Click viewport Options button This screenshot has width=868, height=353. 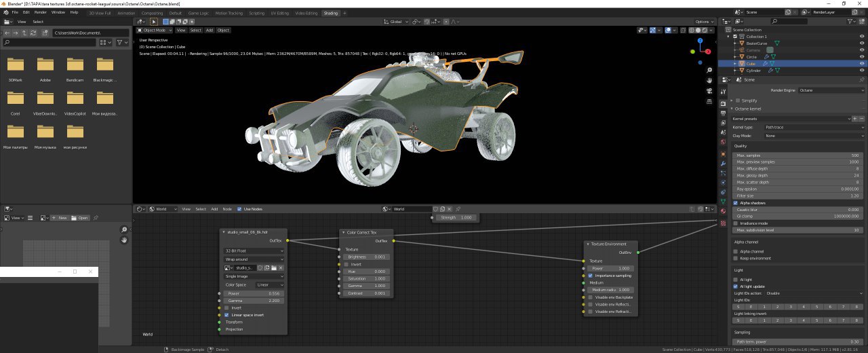(x=704, y=22)
